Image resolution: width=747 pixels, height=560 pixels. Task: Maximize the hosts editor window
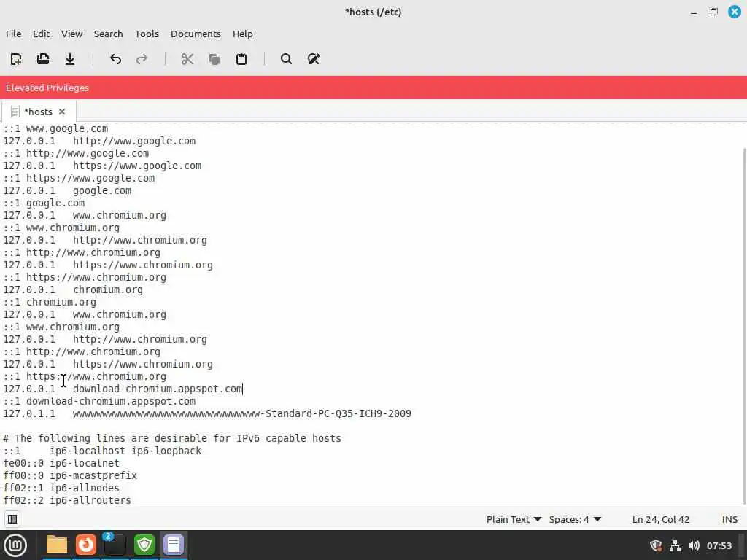[713, 12]
